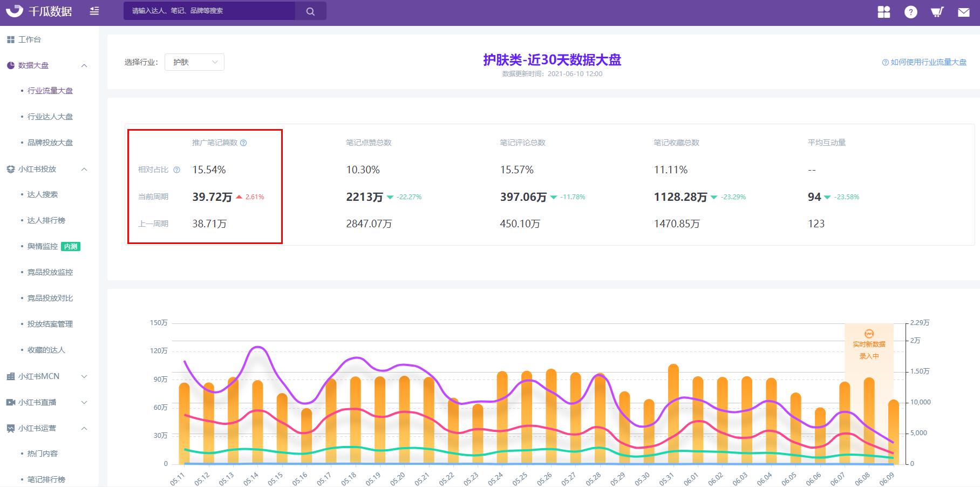Viewport: 980px width, 487px height.
Task: Open the 选择行业 护肤 dropdown
Action: 194,62
